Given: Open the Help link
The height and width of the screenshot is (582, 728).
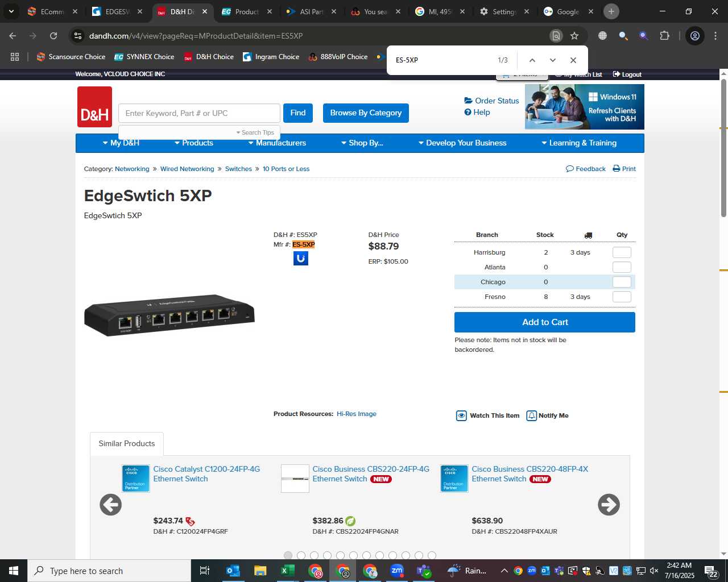Looking at the screenshot, I should tap(477, 112).
